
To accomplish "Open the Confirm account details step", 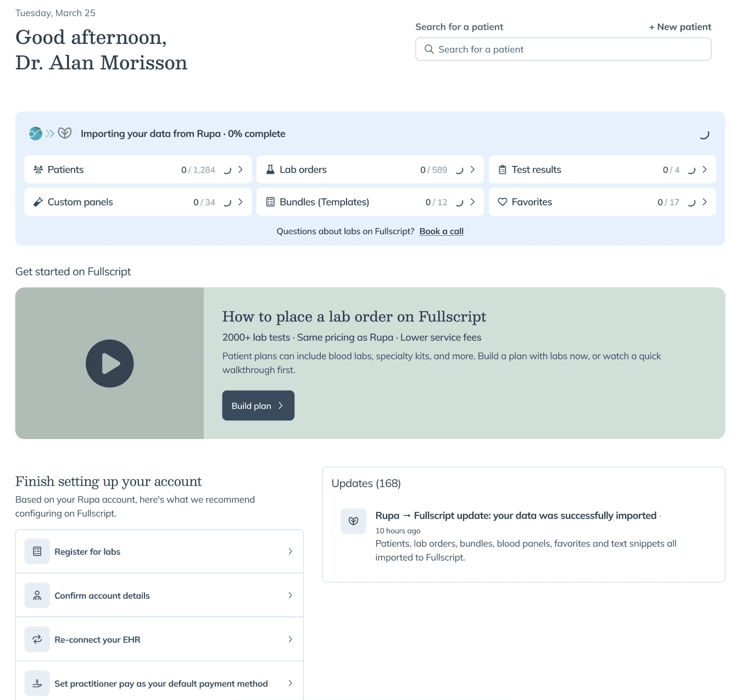I will pyautogui.click(x=159, y=596).
